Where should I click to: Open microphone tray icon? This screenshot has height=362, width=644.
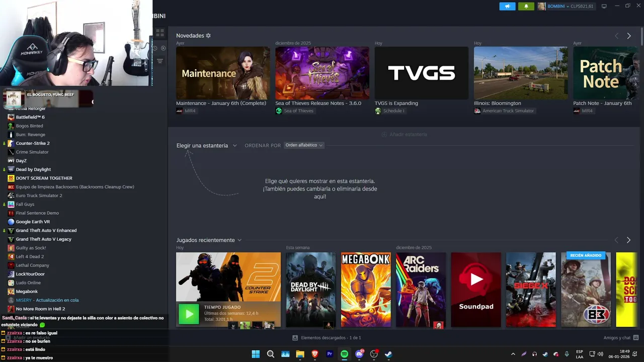[567, 354]
